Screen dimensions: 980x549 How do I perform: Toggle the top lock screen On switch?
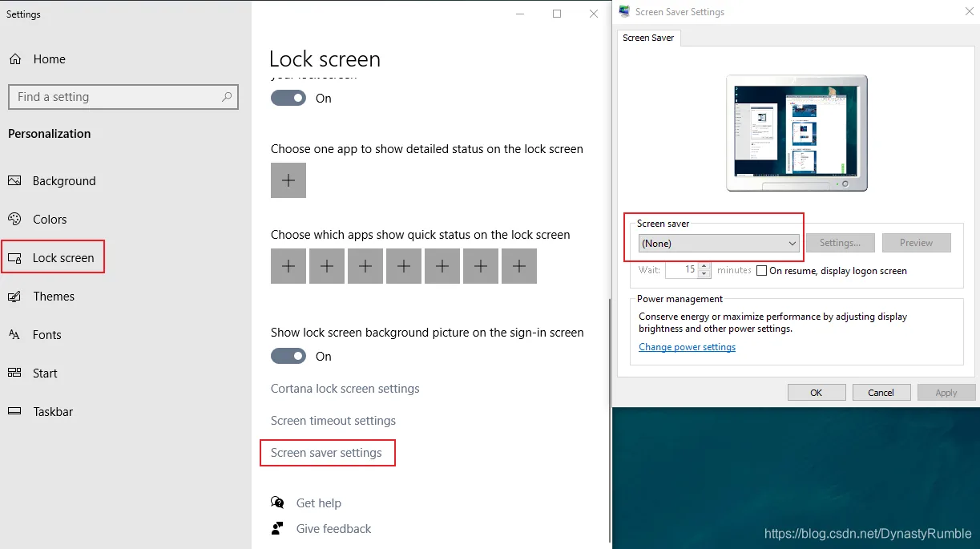pos(288,98)
